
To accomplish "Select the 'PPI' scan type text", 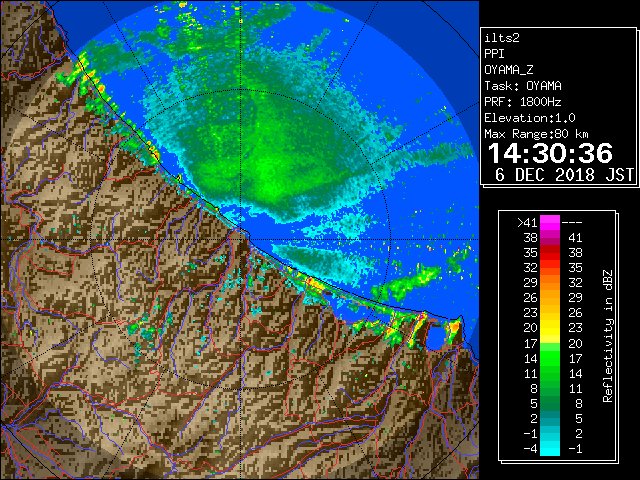I will [x=494, y=54].
